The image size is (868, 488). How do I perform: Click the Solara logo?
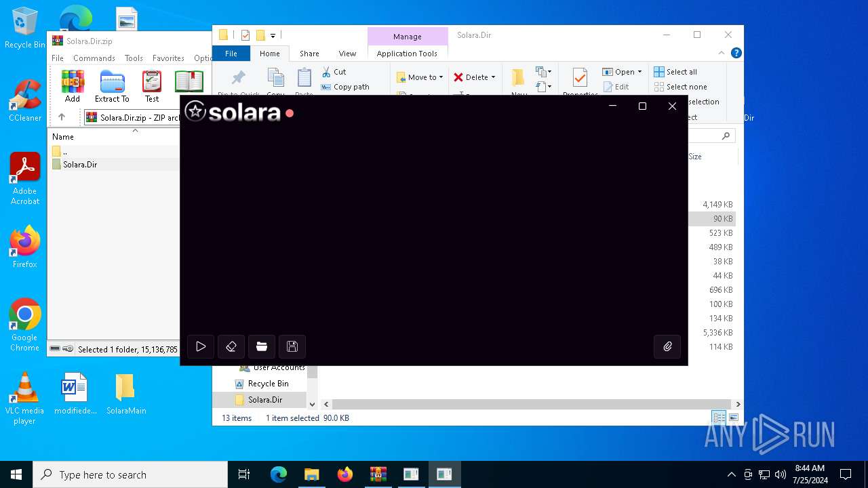tap(233, 112)
